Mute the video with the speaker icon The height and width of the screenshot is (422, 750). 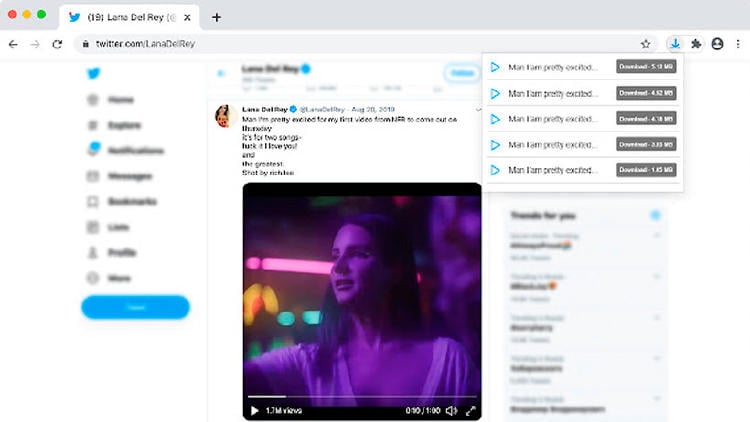pos(450,410)
